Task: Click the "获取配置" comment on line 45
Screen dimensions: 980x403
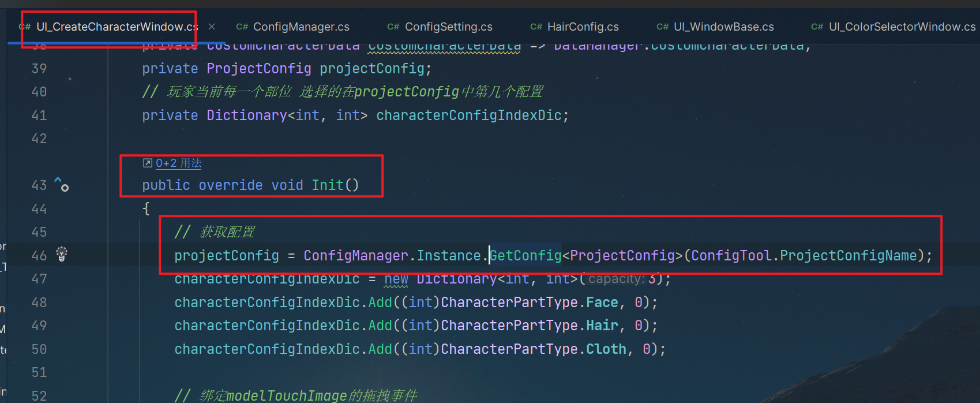Action: (215, 232)
